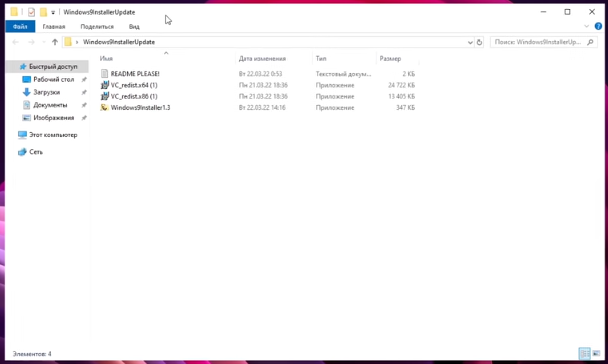Click the pin icon next to Загрузки
The height and width of the screenshot is (364, 608).
pos(83,92)
